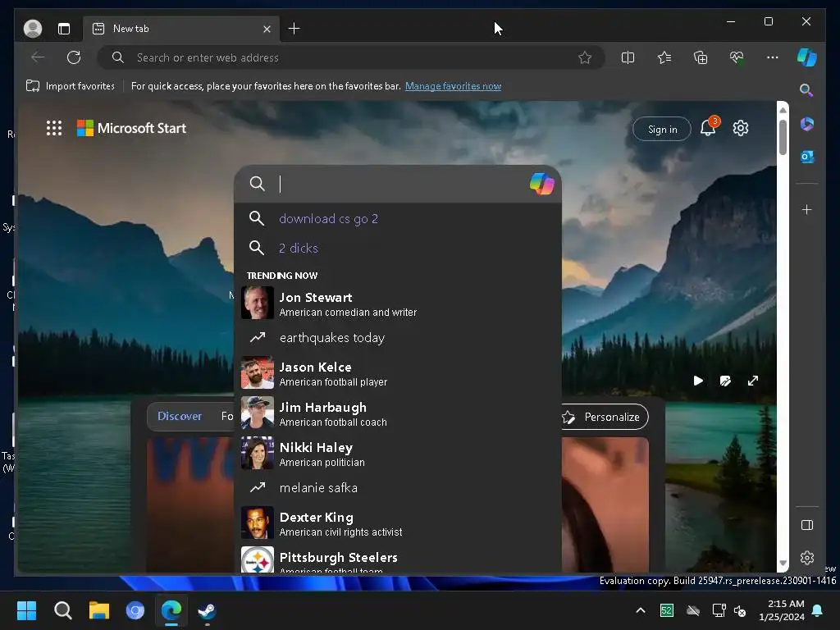The width and height of the screenshot is (840, 630).
Task: Open page settings gear icon
Action: pos(741,128)
